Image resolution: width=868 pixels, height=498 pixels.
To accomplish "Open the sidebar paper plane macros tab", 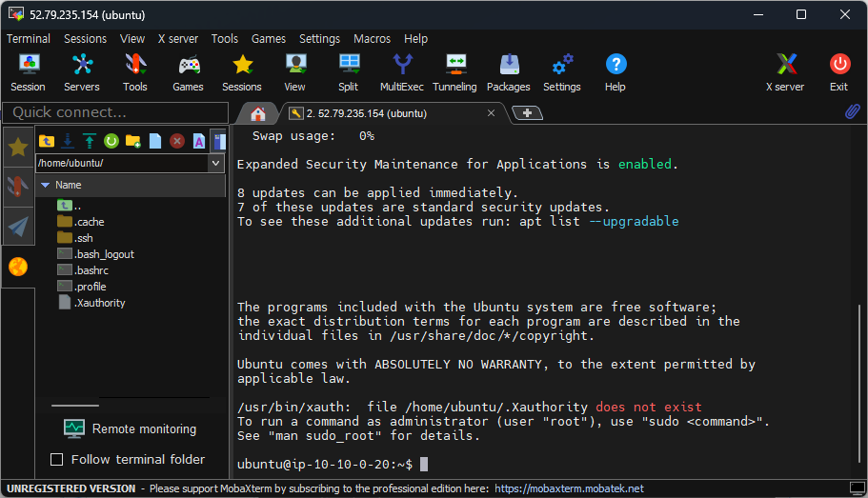I will [x=18, y=227].
